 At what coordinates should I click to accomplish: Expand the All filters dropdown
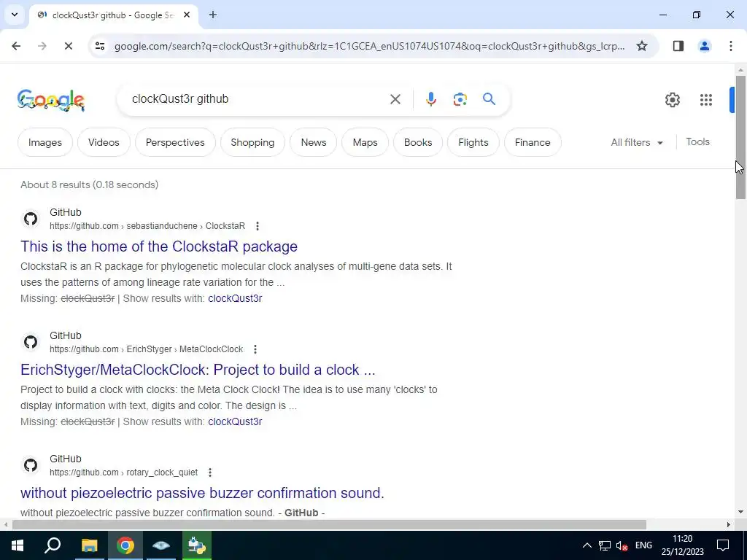(636, 142)
